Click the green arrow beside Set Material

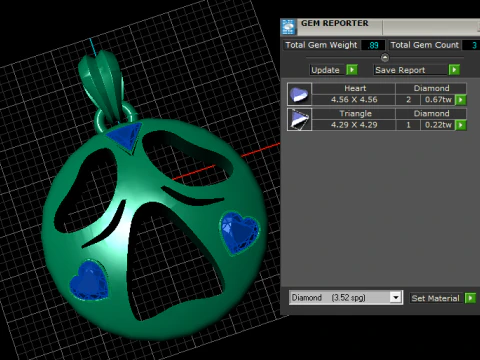click(x=470, y=298)
